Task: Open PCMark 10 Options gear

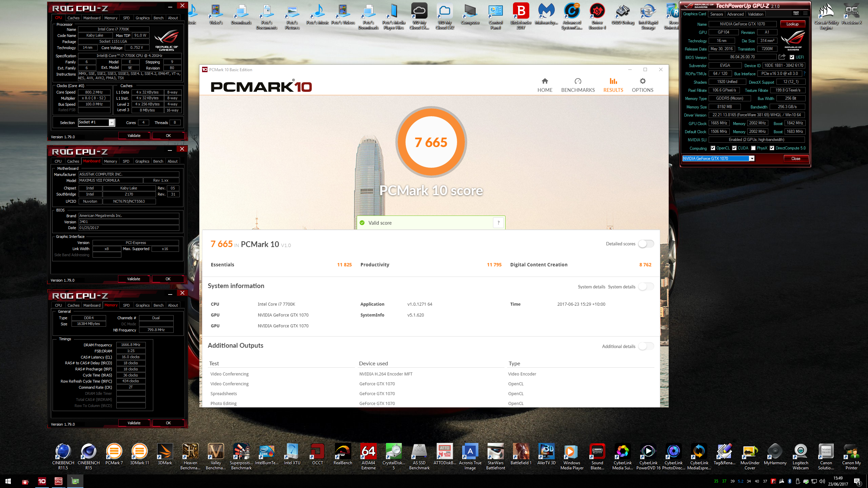Action: 643,85
